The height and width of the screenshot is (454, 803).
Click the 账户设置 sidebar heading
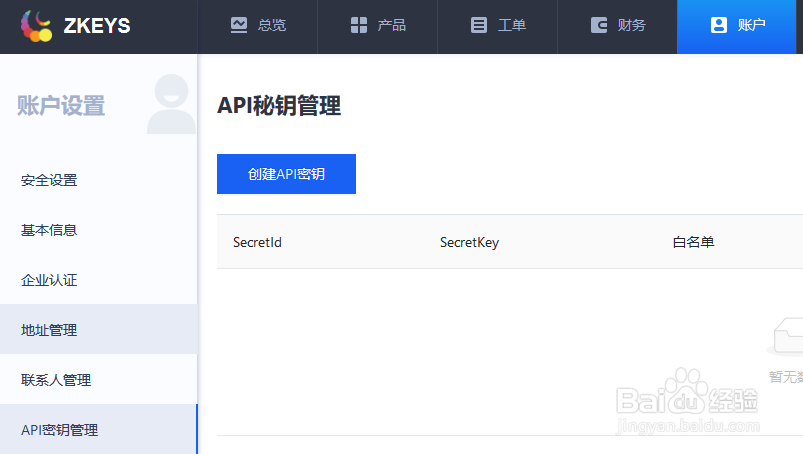click(61, 106)
